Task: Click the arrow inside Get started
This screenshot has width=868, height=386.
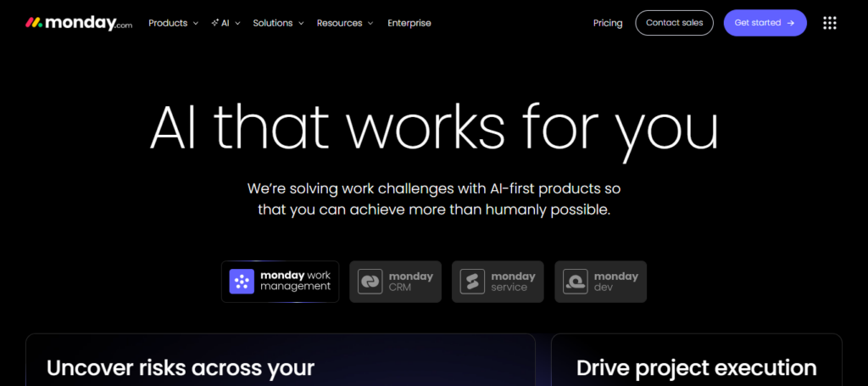Action: pos(791,23)
